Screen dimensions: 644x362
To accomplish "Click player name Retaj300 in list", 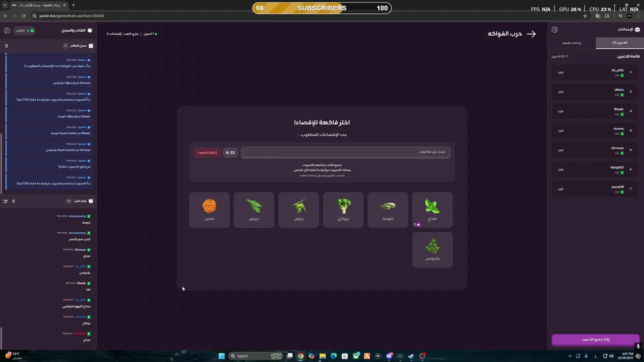I will click(x=617, y=167).
